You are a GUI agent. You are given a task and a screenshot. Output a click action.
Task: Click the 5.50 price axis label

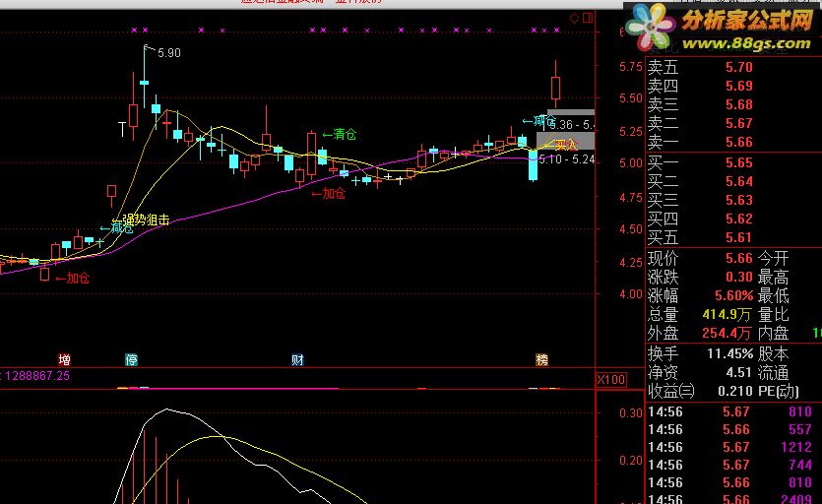[631, 98]
